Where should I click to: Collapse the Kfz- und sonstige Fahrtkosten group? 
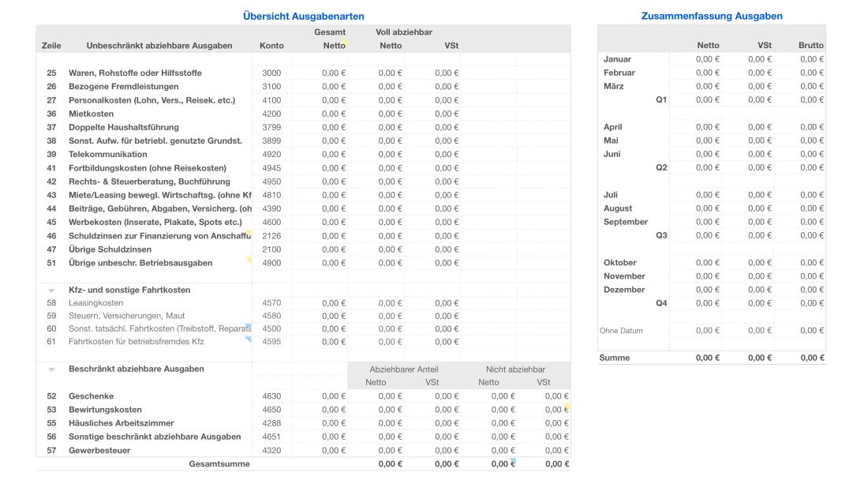(x=51, y=290)
